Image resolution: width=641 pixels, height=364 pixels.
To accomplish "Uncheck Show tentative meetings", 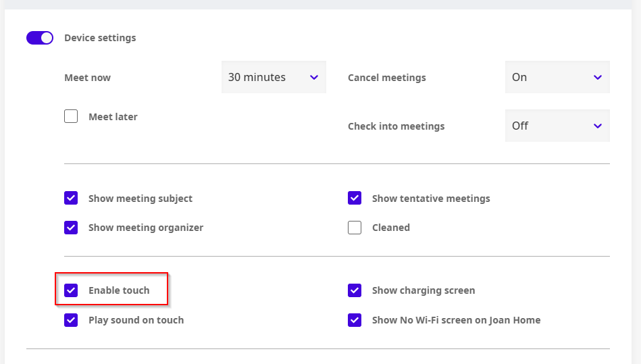I will (355, 198).
